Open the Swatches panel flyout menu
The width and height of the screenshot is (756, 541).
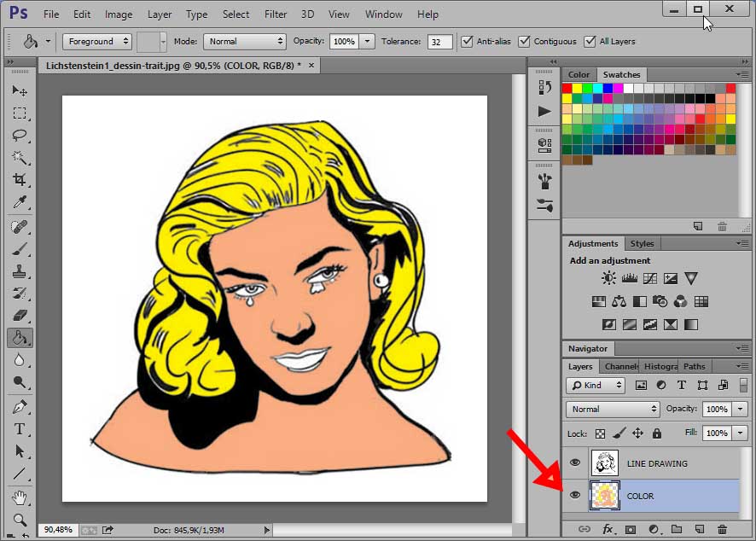tap(742, 75)
